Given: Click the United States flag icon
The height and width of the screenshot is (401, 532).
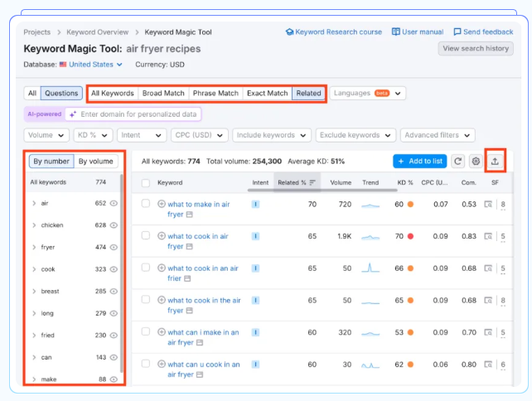Looking at the screenshot, I should (63, 65).
